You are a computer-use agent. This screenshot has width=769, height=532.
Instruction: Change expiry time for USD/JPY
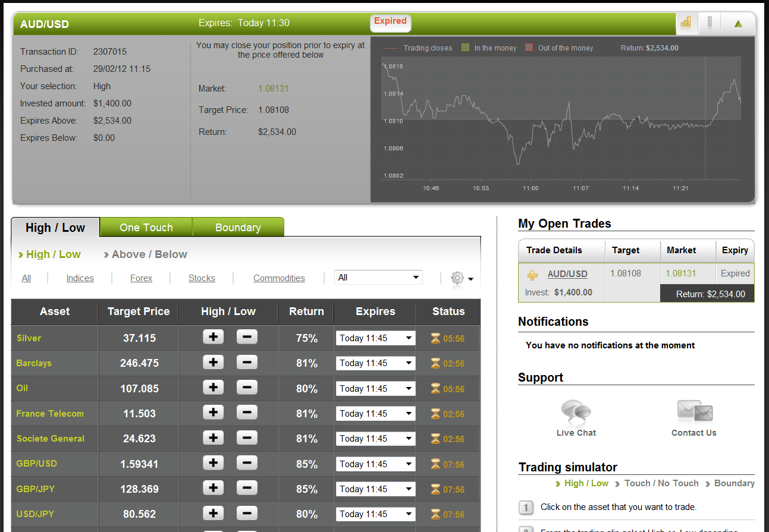375,514
